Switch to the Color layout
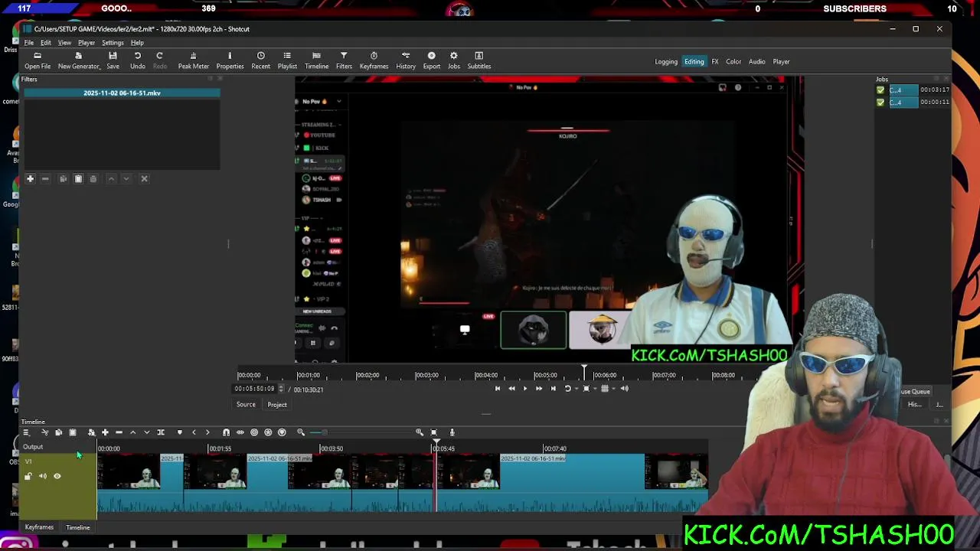This screenshot has width=980, height=551. click(x=733, y=61)
